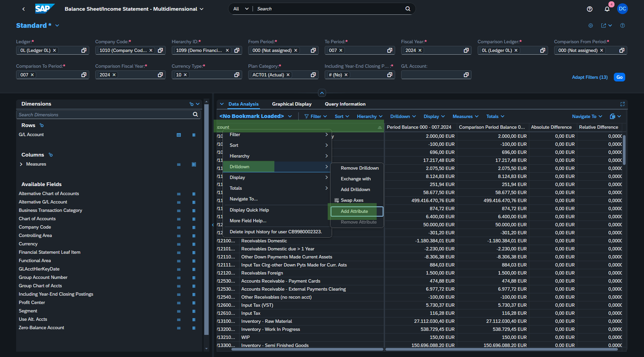Choose Exchange with in the submenu
The image size is (644, 357).
pos(357,179)
